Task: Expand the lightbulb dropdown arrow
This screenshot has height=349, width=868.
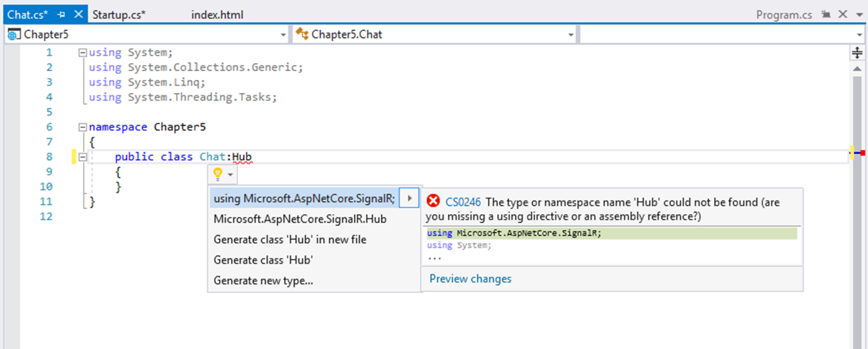Action: click(231, 174)
